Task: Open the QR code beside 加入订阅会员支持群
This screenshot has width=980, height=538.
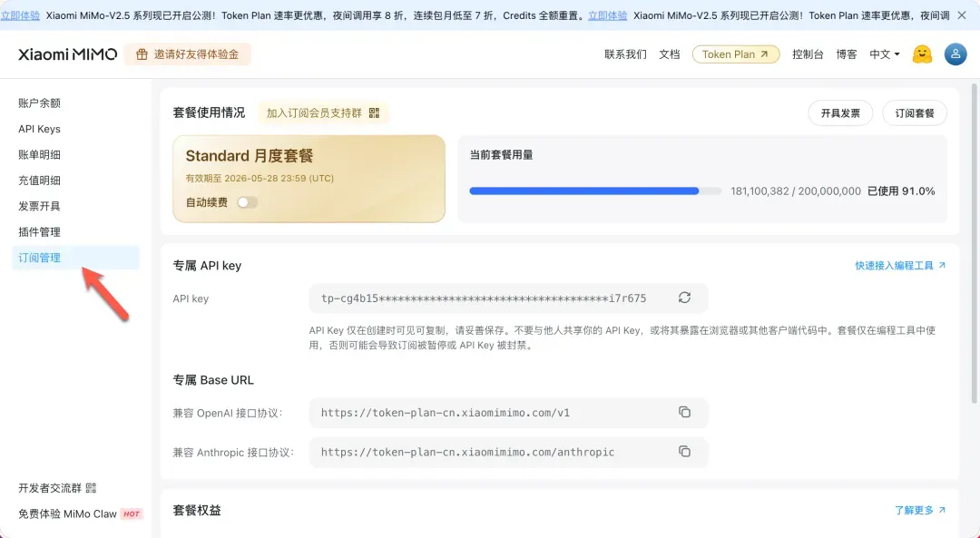Action: click(374, 113)
